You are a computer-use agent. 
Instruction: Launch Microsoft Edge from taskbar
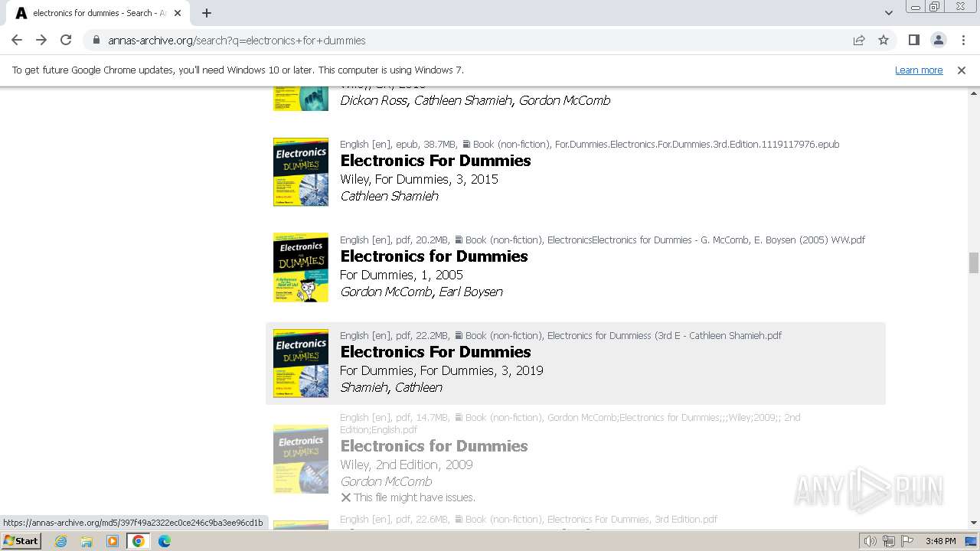pyautogui.click(x=165, y=541)
